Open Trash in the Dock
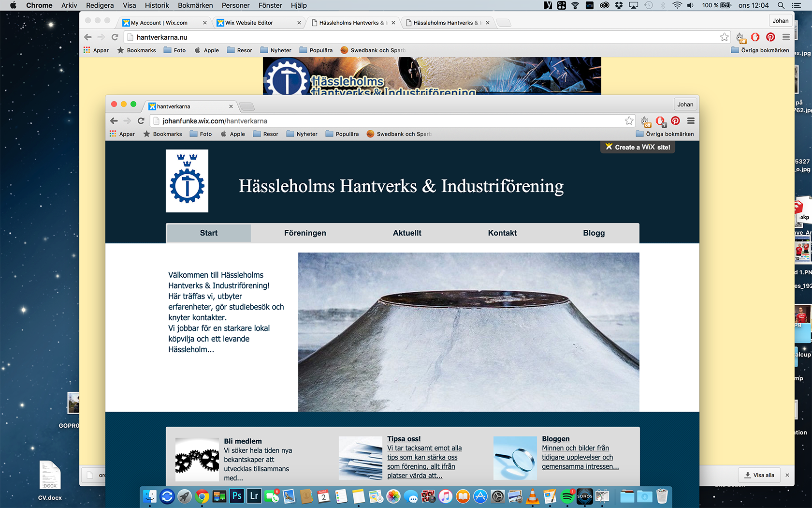The height and width of the screenshot is (508, 812). pos(662,496)
